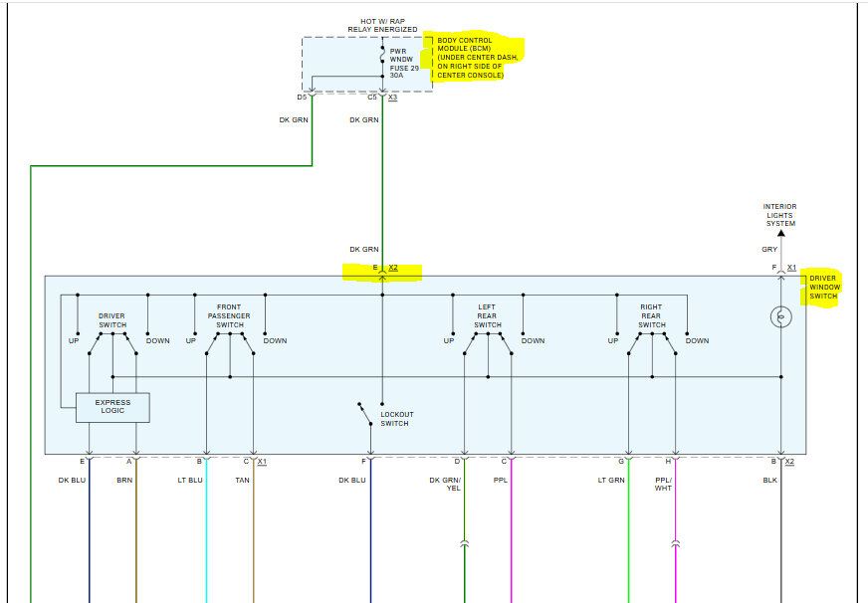This screenshot has width=868, height=603.
Task: Click the DOWN label of the left rear switch
Action: (534, 340)
